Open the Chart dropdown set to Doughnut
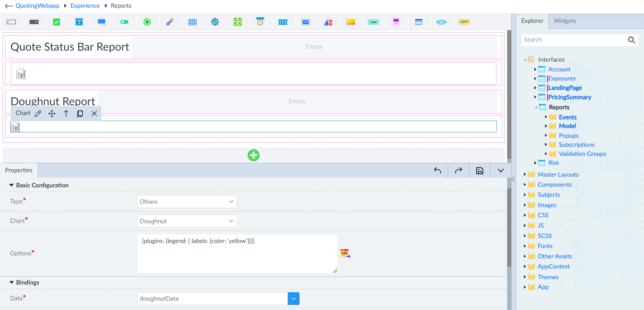This screenshot has height=310, width=644. point(187,221)
